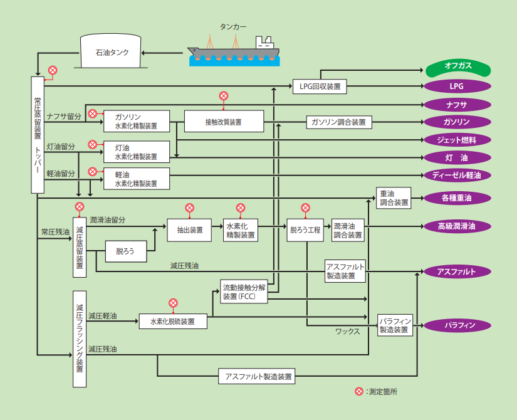Image resolution: width=517 pixels, height=420 pixels.
Task: Select the 石油タンク storage tank
Action: [x=112, y=53]
